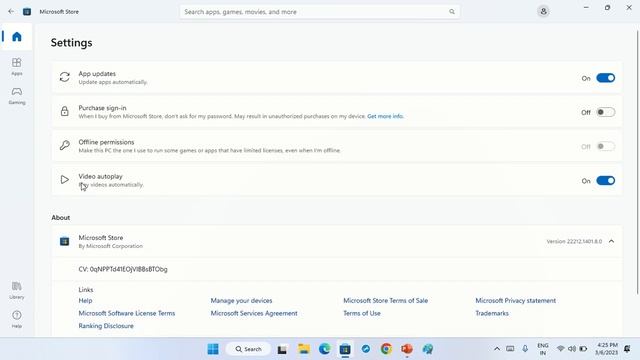Open Wi-Fi network tray icon
This screenshot has width=640, height=360.
(560, 349)
